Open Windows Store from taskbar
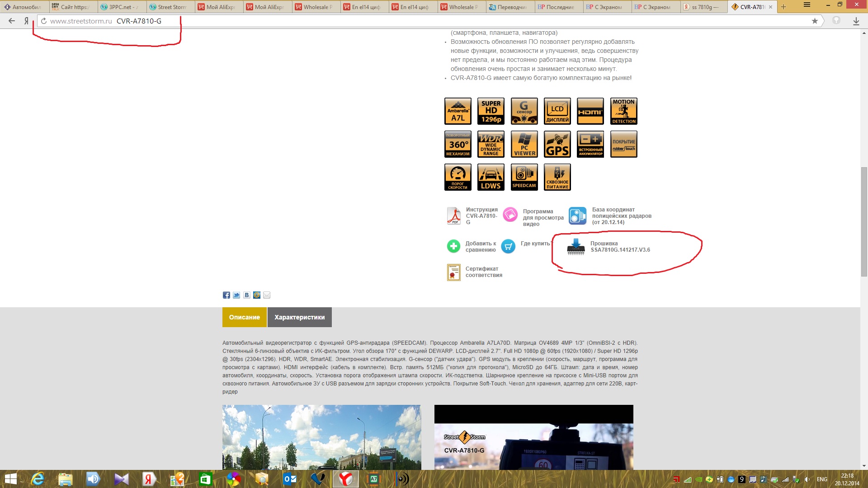 click(205, 479)
